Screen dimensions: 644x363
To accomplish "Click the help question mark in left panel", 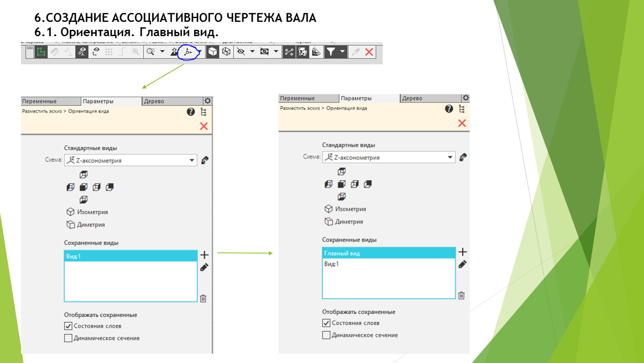I will click(x=191, y=112).
